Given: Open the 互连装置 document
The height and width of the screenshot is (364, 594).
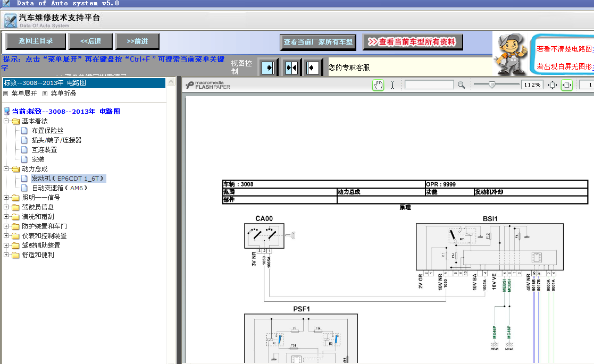Looking at the screenshot, I should click(x=44, y=150).
